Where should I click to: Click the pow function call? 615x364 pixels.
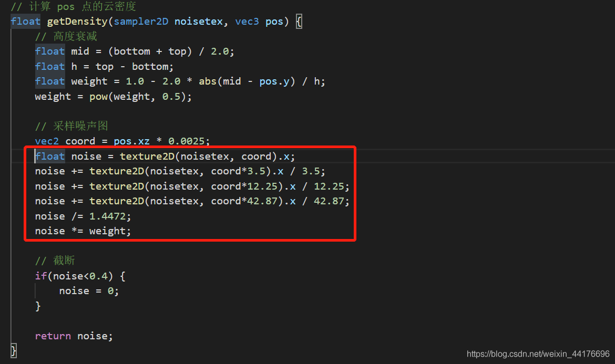pos(98,97)
